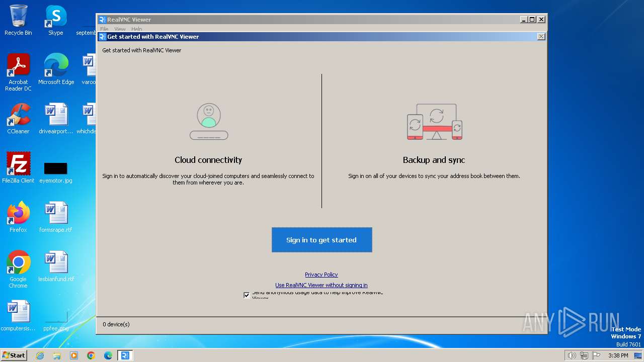
Task: Open the View menu in RealVNC Viewer
Action: pos(120,29)
